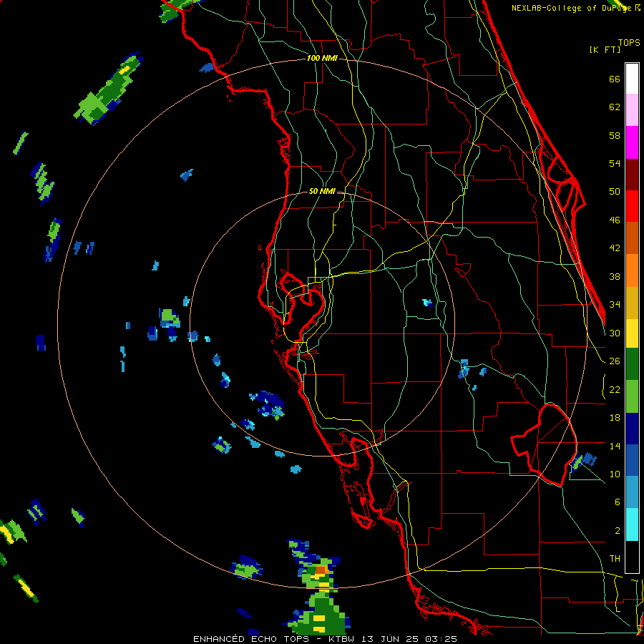Click the 03:25 timestamp

click(441, 639)
